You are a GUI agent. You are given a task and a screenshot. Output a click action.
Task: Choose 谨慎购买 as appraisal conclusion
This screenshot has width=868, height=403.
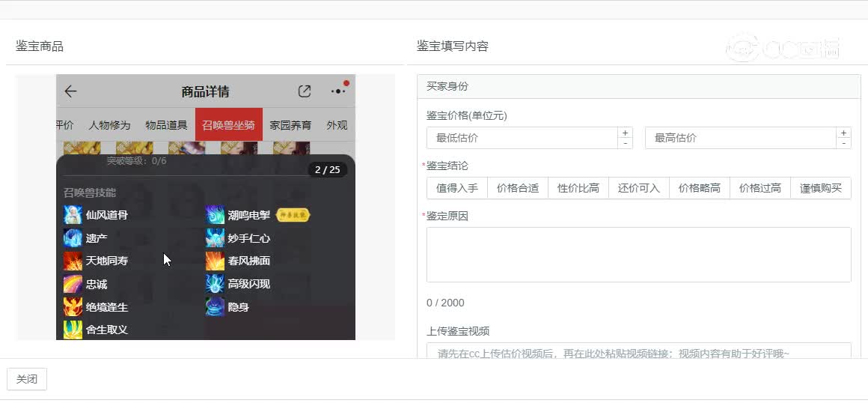pos(821,188)
